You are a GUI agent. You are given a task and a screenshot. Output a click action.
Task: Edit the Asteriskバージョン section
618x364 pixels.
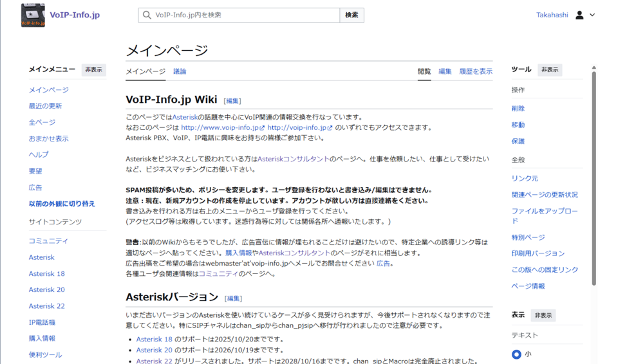pos(233,298)
